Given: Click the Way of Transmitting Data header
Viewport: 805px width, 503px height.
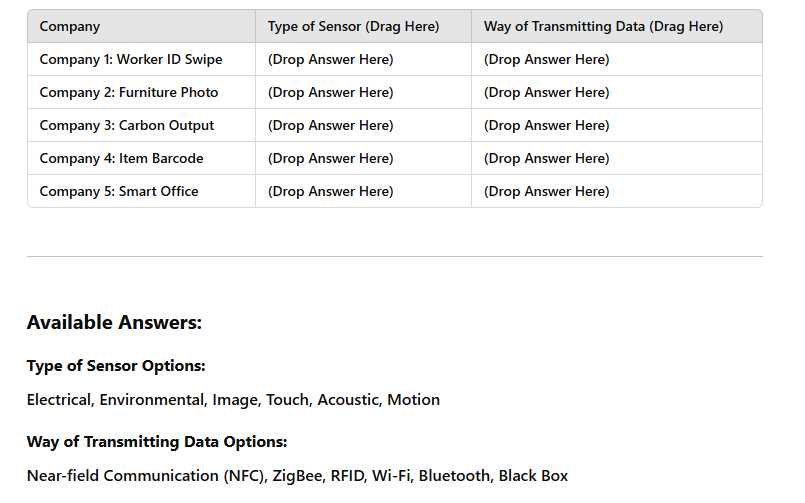Looking at the screenshot, I should (603, 26).
